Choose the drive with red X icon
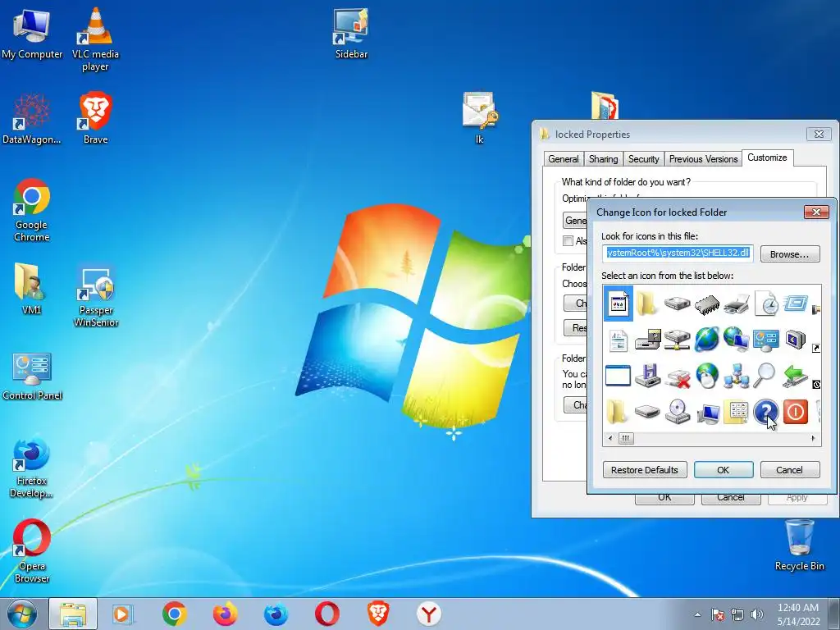 [677, 377]
